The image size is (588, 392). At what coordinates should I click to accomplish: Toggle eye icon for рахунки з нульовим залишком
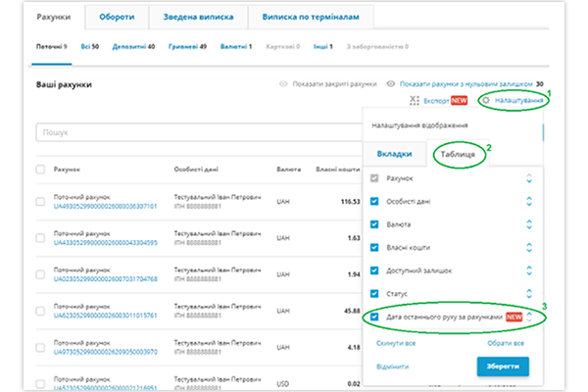coord(392,85)
